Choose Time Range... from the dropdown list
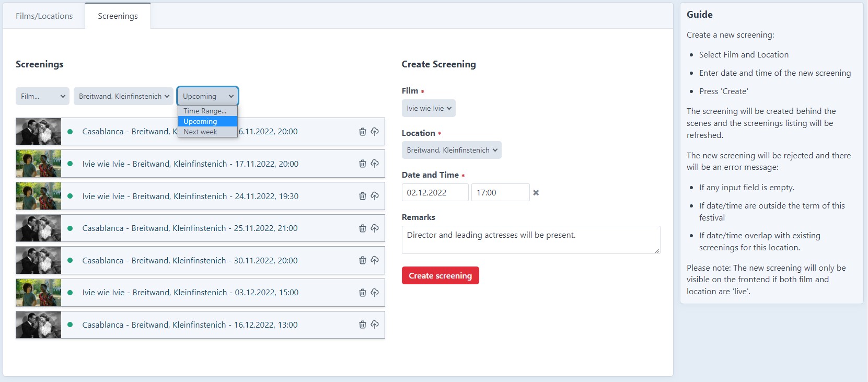 click(x=207, y=111)
